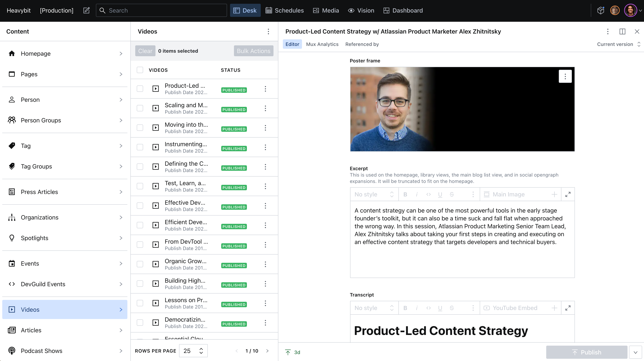Check the Scaling and M... video checkbox
The image size is (644, 361).
[140, 108]
